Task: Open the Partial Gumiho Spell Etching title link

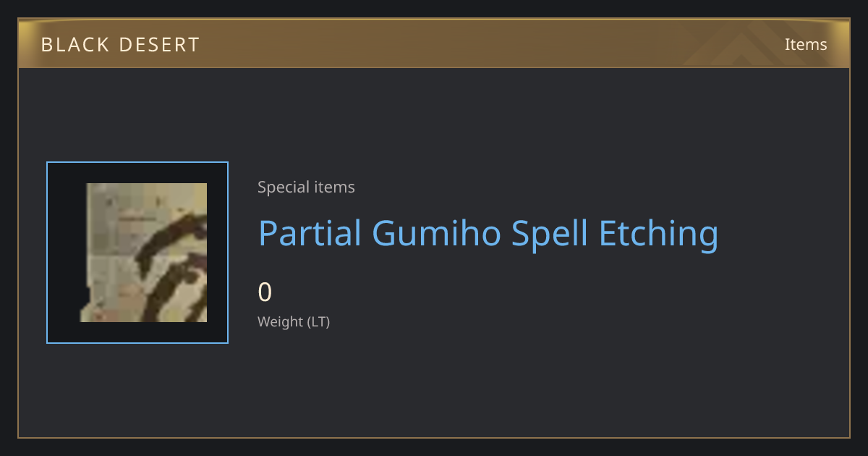Action: (x=488, y=234)
